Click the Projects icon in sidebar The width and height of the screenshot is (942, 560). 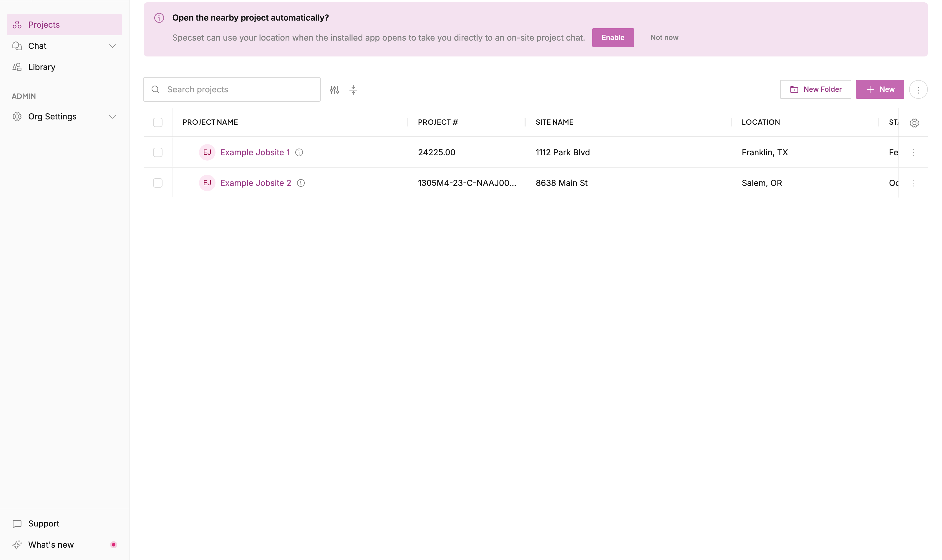pyautogui.click(x=17, y=24)
